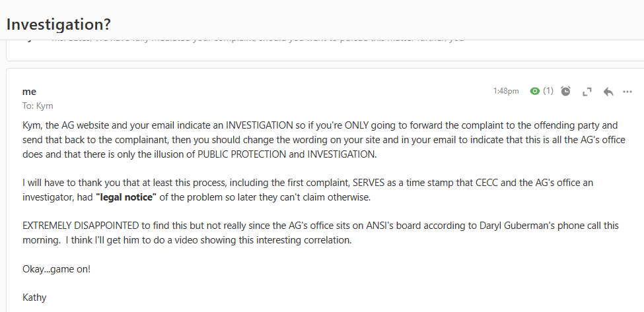
Task: Open the three-dot more options menu
Action: point(627,92)
